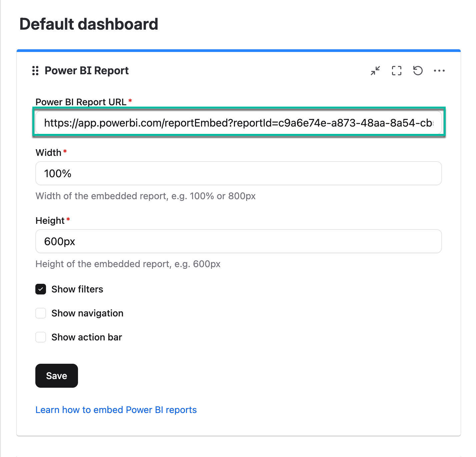Click the Height helper text below the field
This screenshot has height=457, width=476.
click(128, 264)
